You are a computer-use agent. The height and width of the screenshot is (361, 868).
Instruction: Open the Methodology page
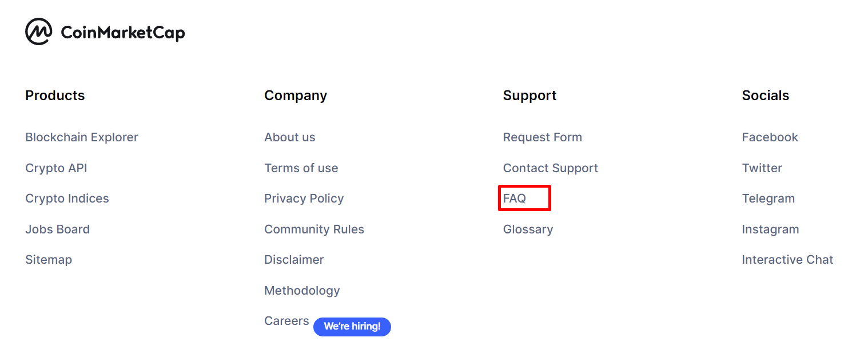tap(302, 291)
